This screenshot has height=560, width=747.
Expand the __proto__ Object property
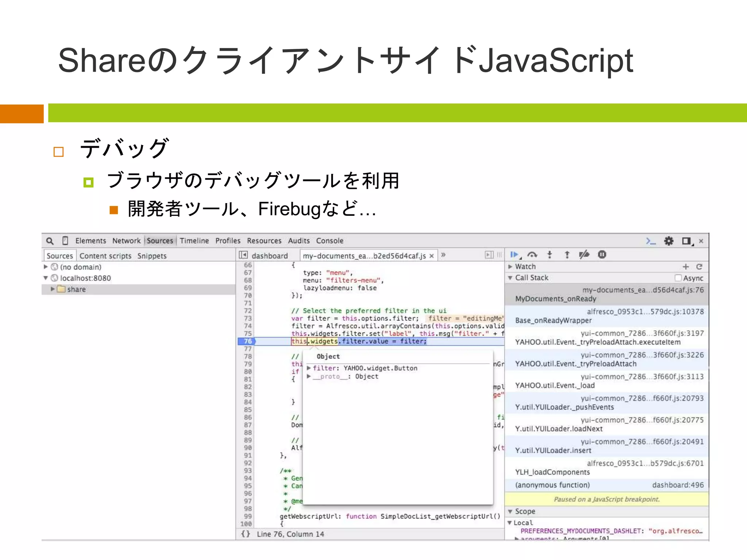pyautogui.click(x=309, y=376)
